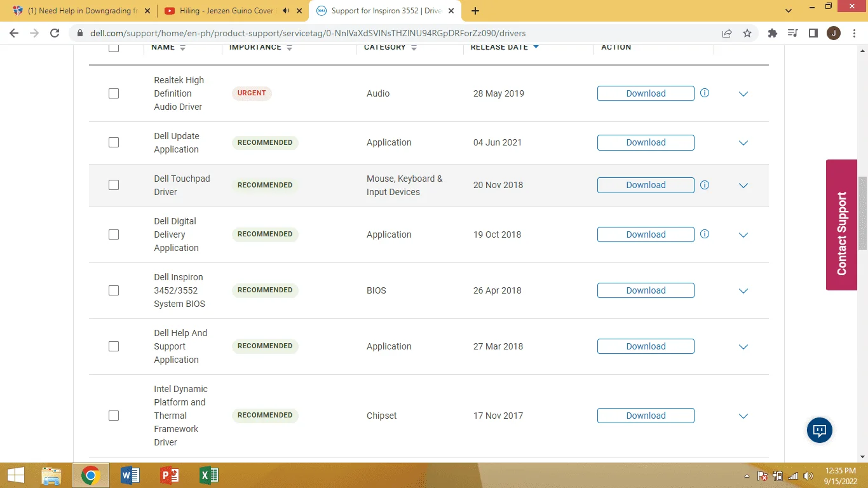868x488 pixels.
Task: Select Dell Digital Delivery Application checkbox
Action: 114,234
